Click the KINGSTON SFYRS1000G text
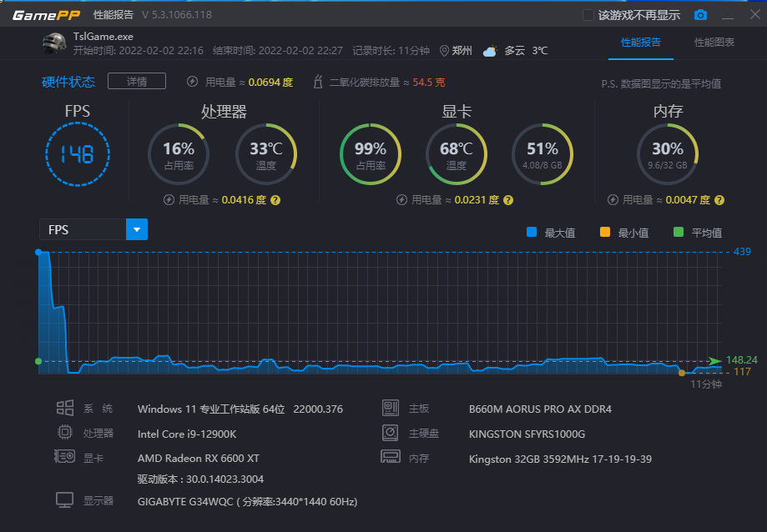Screen dimensions: 767x532 [527, 434]
